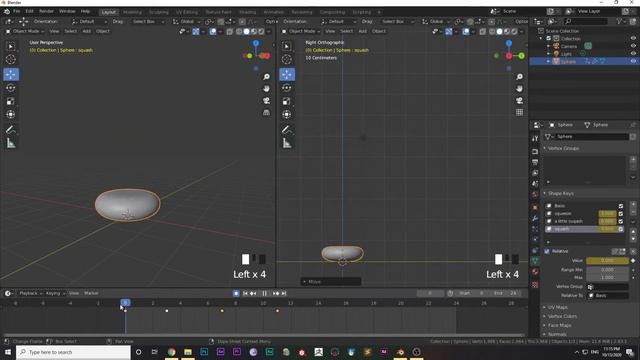Select the Move tool in left viewport

click(x=11, y=74)
